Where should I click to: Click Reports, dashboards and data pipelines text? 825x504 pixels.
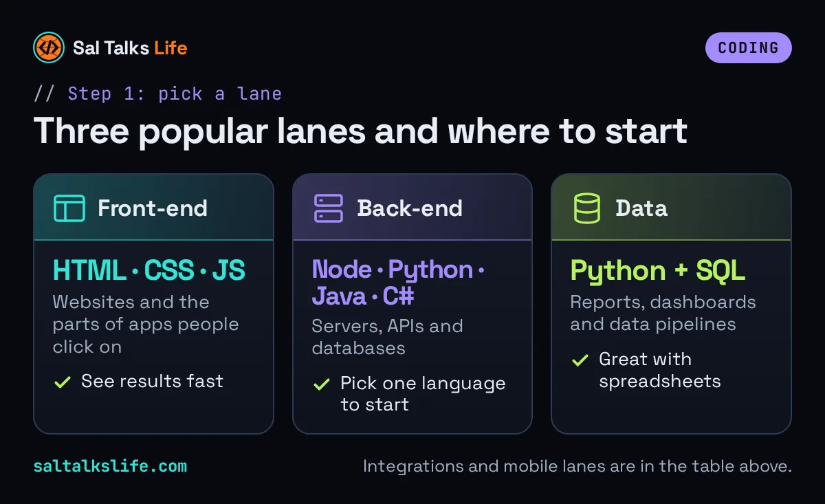(663, 313)
